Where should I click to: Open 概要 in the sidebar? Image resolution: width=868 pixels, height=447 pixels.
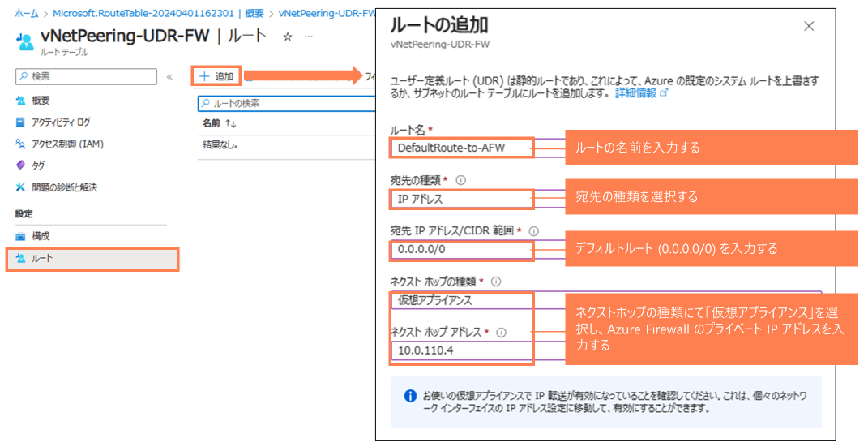pyautogui.click(x=41, y=101)
